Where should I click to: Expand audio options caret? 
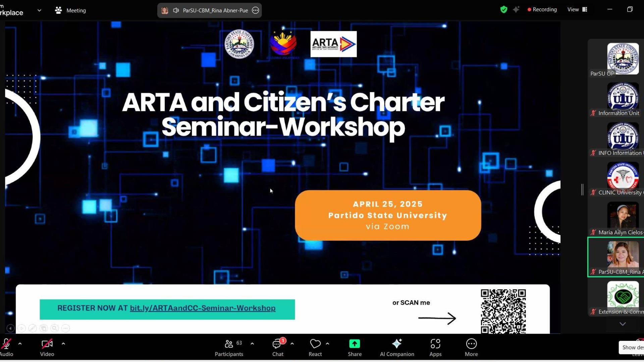[x=20, y=344]
